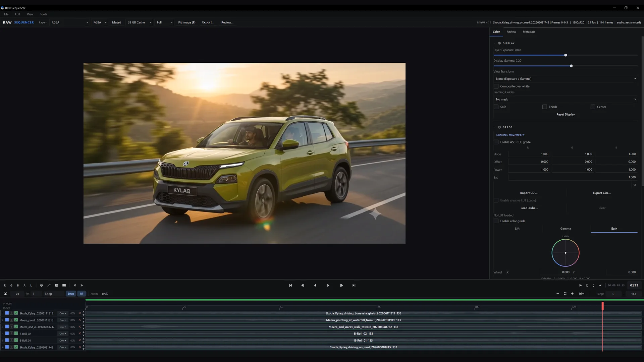The image size is (644, 362).
Task: Go to in point icon
Action: (x=581, y=285)
